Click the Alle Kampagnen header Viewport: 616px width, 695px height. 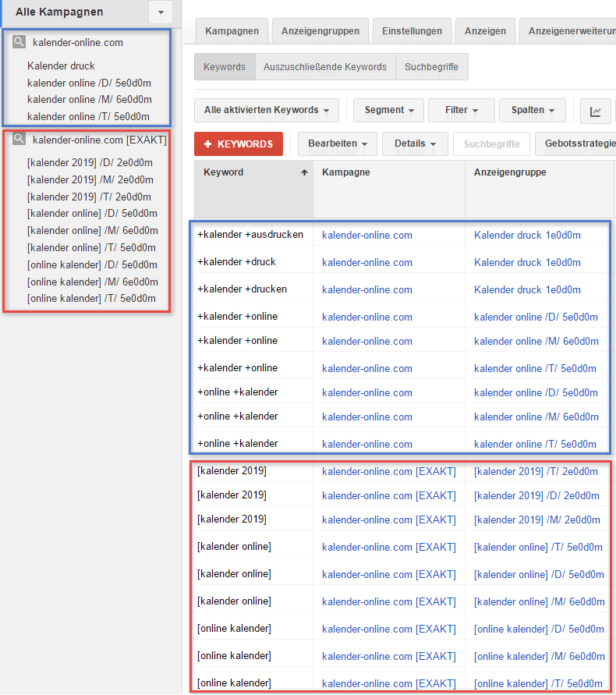(59, 12)
